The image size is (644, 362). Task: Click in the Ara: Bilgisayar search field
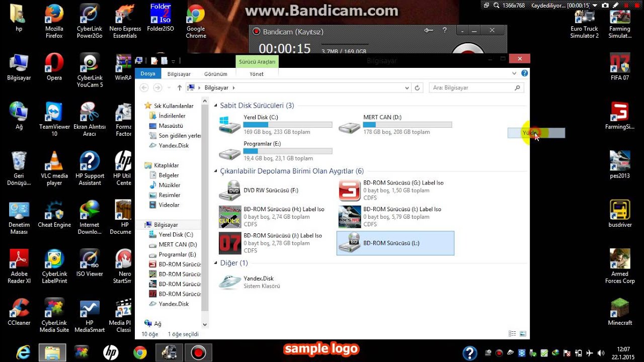coord(476,87)
